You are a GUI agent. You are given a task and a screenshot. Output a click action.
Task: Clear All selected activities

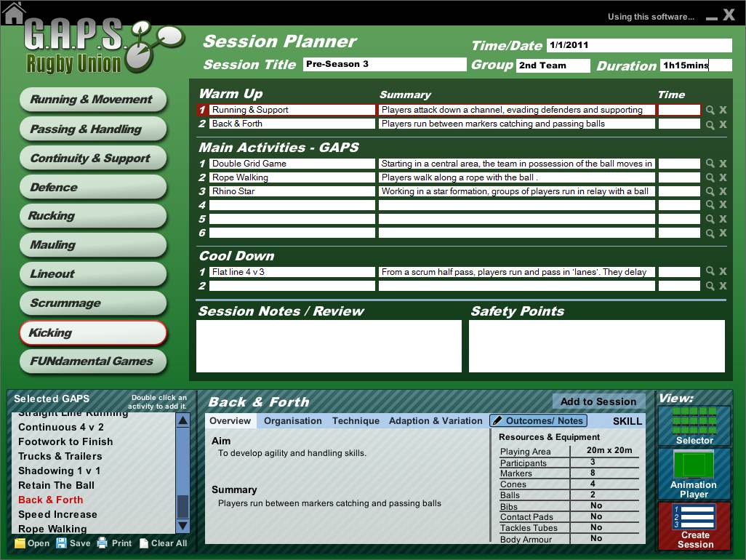point(163,543)
